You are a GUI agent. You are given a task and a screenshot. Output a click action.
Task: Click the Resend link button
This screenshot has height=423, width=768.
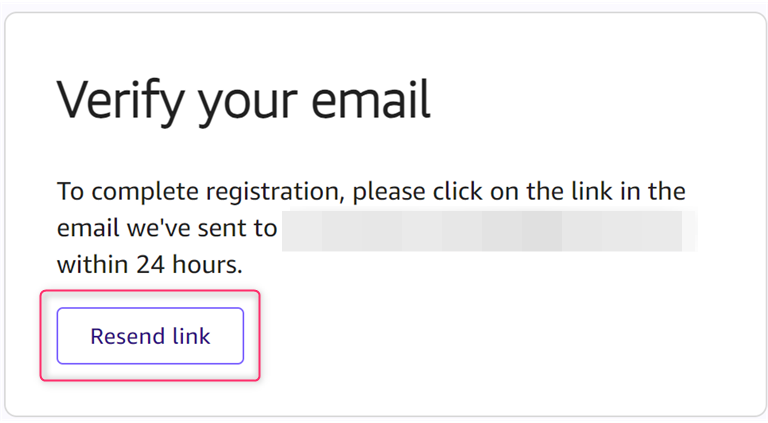(150, 336)
